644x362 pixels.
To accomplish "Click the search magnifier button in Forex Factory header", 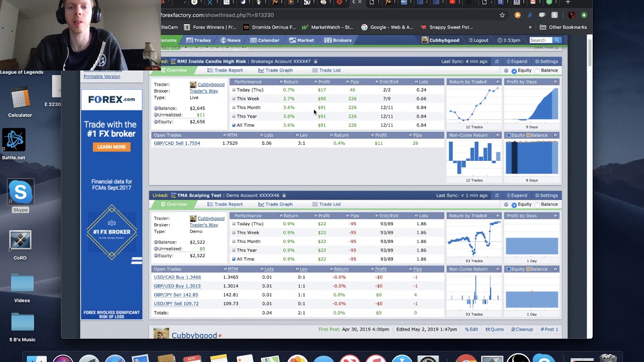I will point(557,40).
